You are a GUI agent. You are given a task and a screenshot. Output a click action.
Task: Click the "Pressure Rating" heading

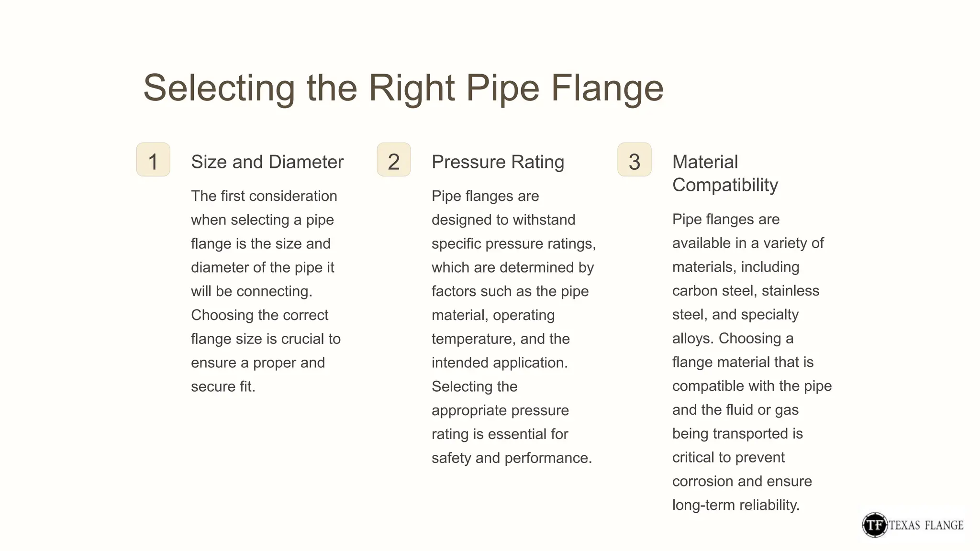pyautogui.click(x=498, y=162)
